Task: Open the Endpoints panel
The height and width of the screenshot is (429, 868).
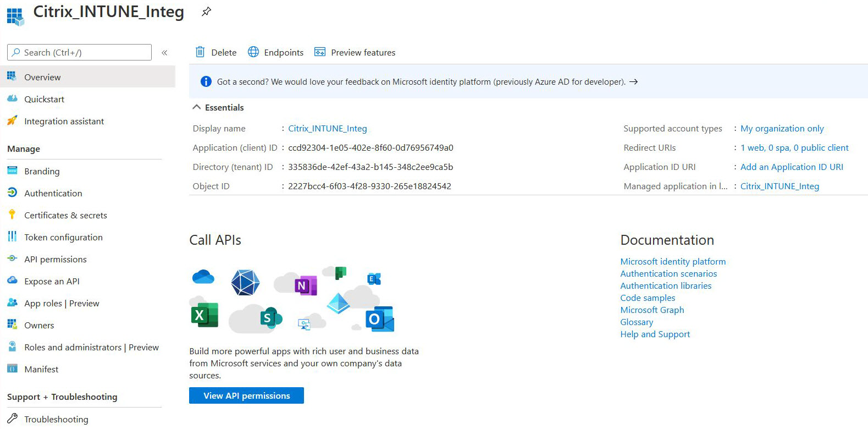Action: coord(276,52)
